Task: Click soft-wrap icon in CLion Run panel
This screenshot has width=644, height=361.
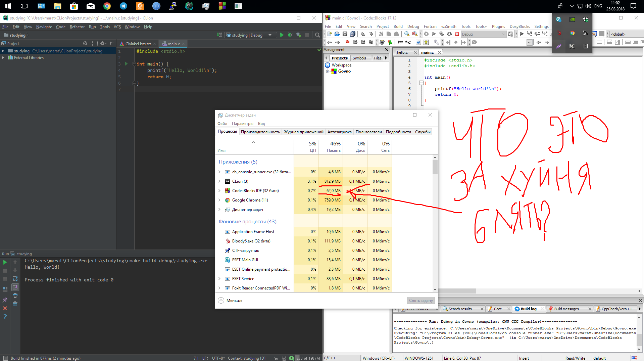Action: 15,279
